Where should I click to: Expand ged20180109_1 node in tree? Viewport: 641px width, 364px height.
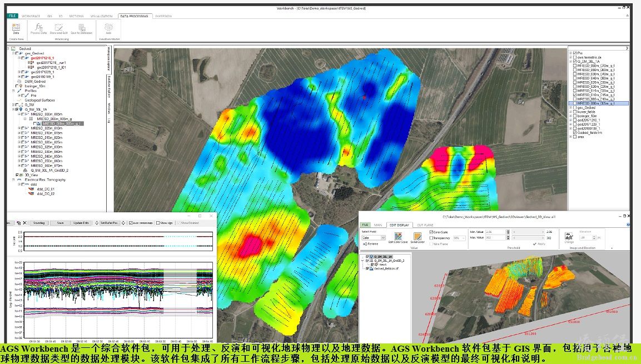click(19, 77)
